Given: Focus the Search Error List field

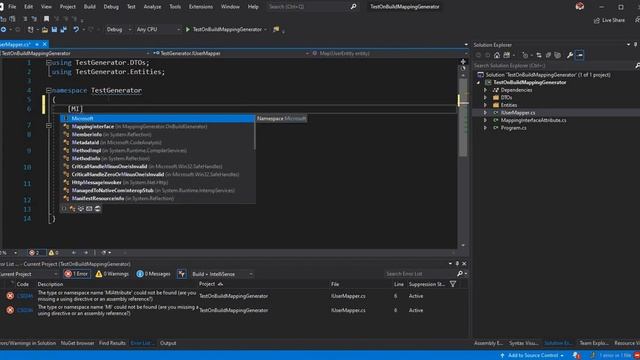Looking at the screenshot, I should (420, 274).
